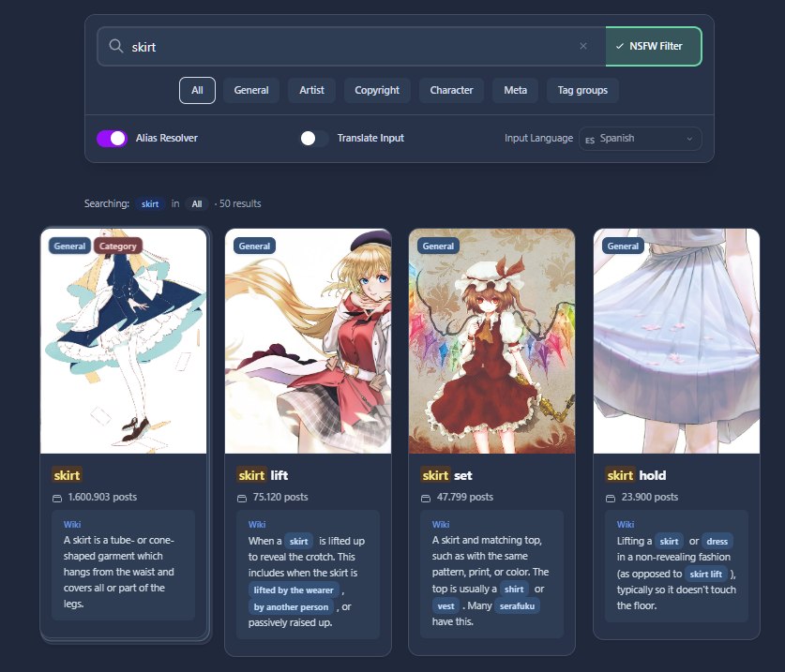Viewport: 785px width, 672px height.
Task: Clear the search field with the X
Action: pos(583,46)
